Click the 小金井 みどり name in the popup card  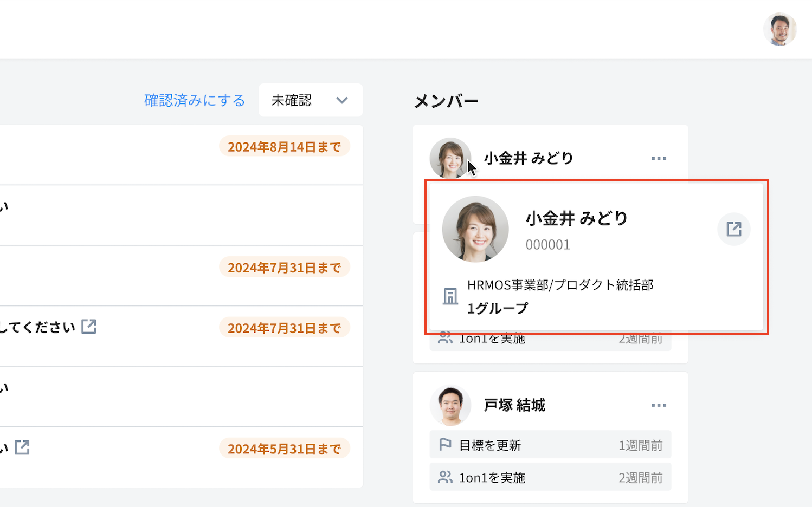click(577, 218)
